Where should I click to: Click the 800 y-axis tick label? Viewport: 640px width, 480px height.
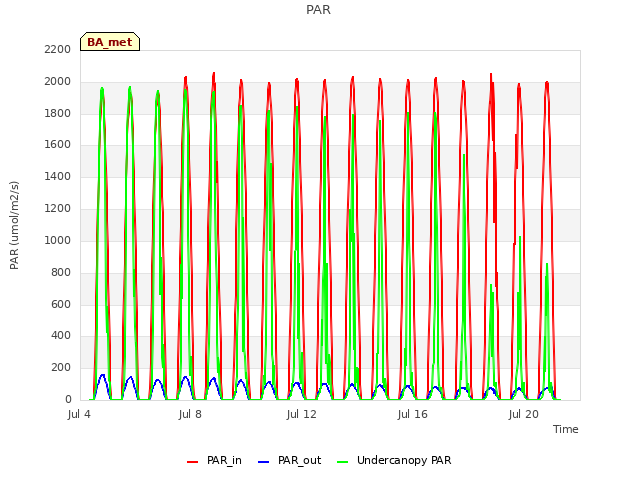tap(61, 272)
